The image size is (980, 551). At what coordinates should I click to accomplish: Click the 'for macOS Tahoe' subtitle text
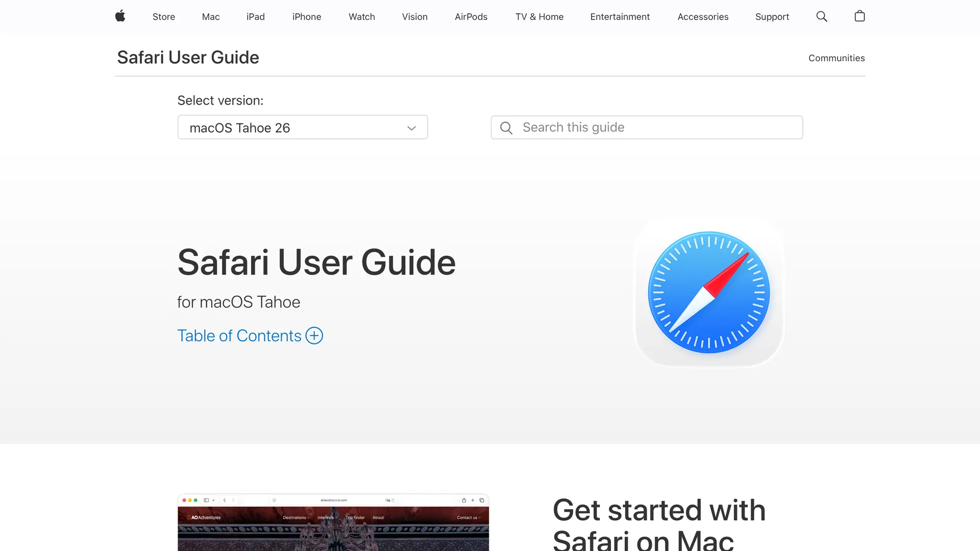click(238, 302)
